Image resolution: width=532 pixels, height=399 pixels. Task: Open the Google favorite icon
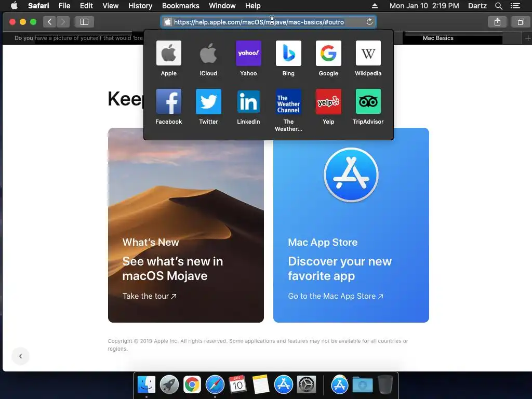[328, 54]
